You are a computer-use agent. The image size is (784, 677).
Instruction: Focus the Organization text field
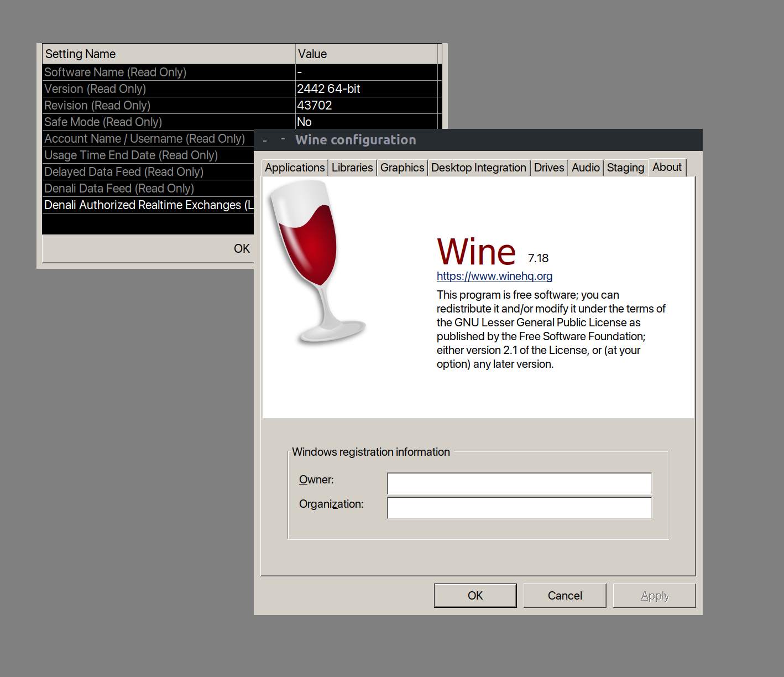click(x=519, y=508)
